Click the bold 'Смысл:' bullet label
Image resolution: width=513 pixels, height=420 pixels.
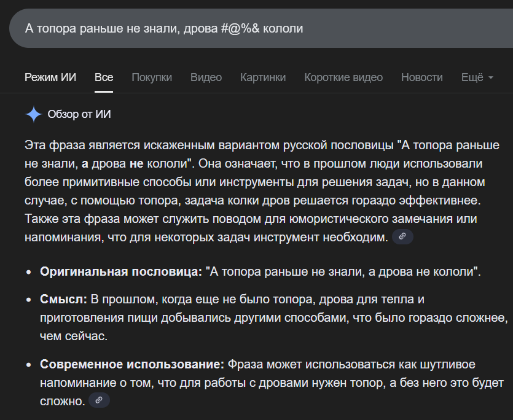64,299
